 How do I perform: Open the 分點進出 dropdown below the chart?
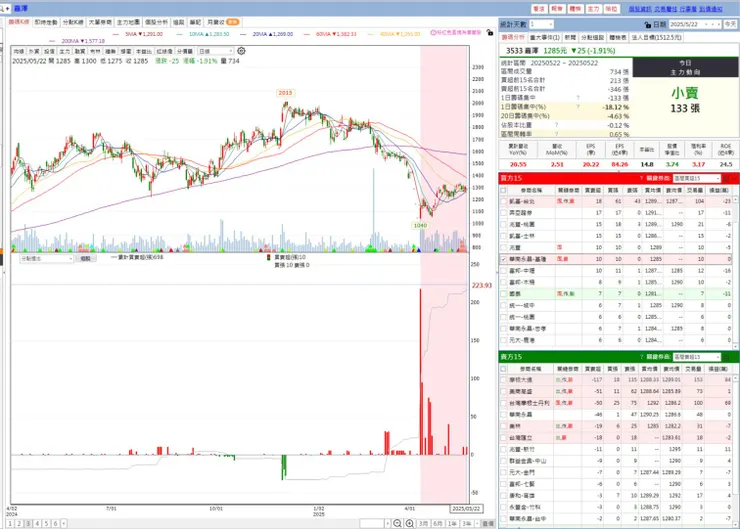[x=46, y=259]
